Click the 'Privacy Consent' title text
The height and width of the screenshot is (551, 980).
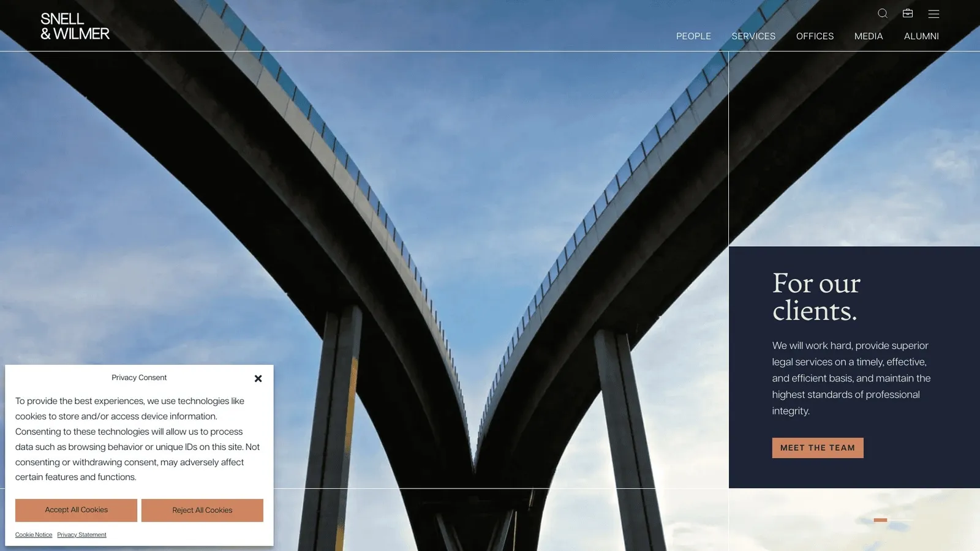pos(139,378)
